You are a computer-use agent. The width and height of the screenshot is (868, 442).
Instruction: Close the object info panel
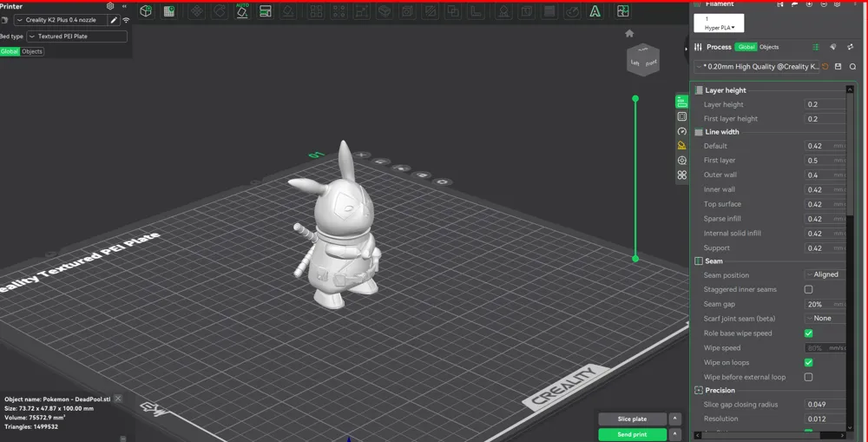118,399
